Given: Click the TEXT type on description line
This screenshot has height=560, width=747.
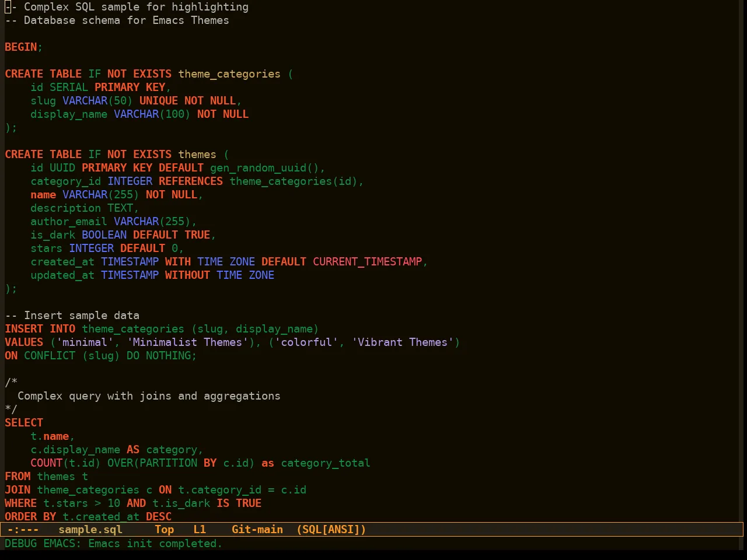Looking at the screenshot, I should (x=120, y=208).
